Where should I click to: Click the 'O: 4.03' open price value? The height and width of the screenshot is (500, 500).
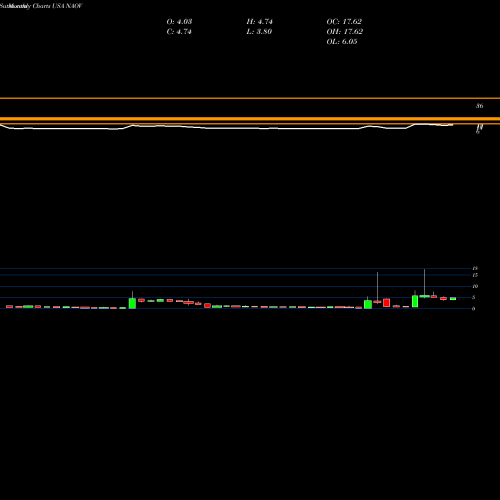tap(179, 22)
